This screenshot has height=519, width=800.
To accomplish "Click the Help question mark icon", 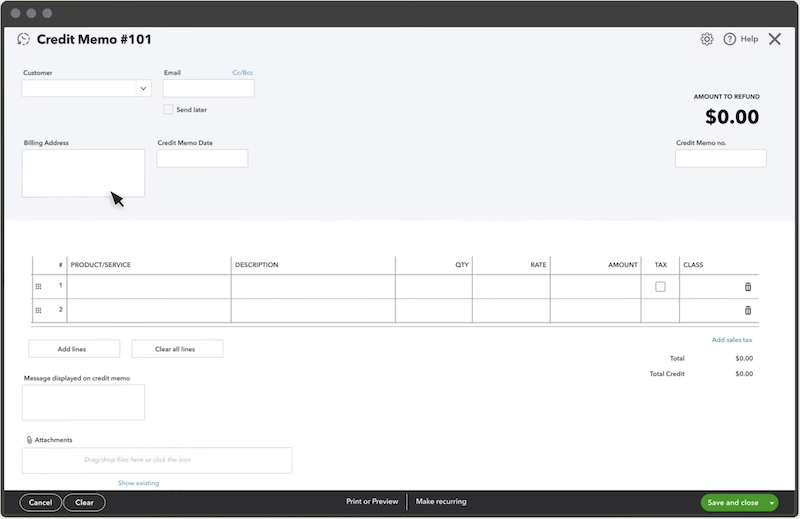I will tap(730, 39).
